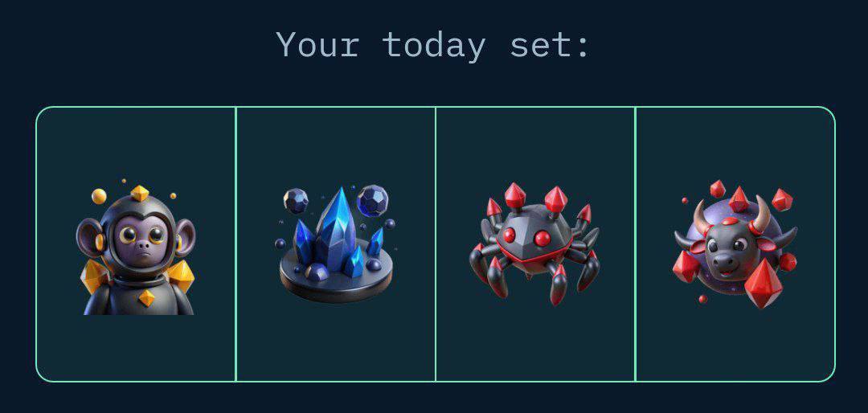Screen dimensions: 868x413
Task: Select the first card containing the monkey
Action: [136, 244]
